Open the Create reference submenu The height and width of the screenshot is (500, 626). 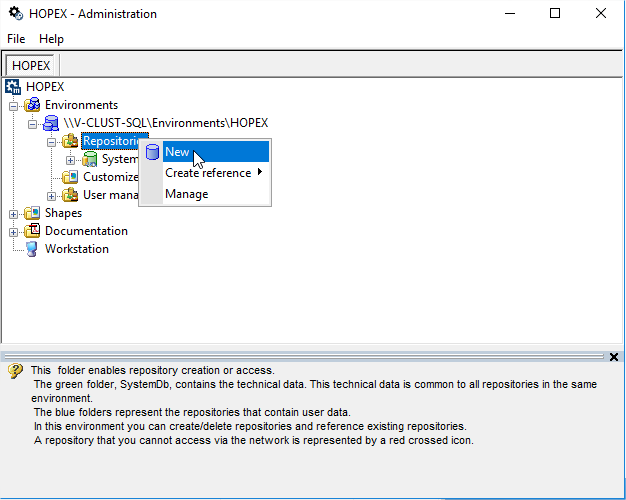click(x=208, y=173)
